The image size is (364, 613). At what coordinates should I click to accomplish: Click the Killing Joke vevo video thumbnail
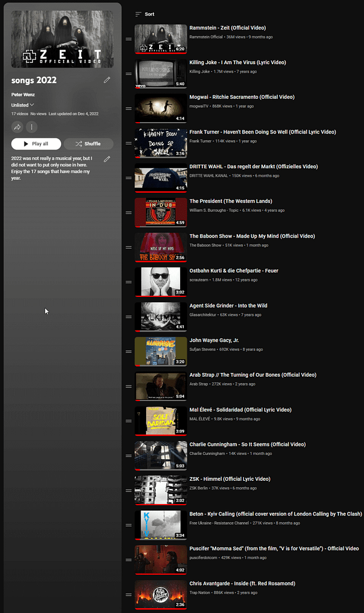(160, 74)
